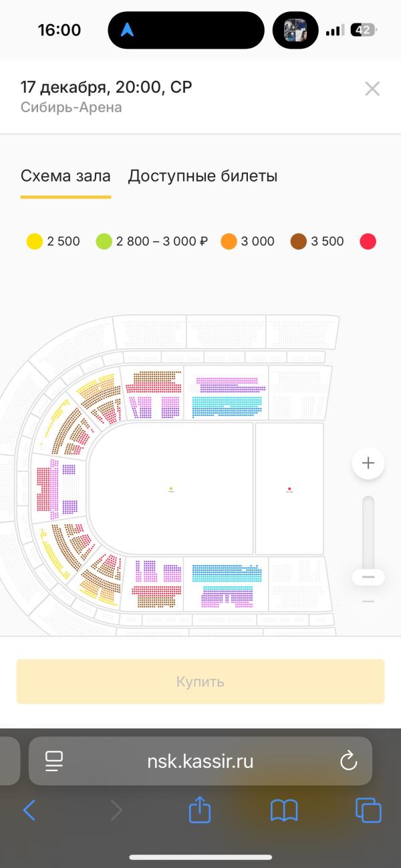The image size is (401, 868).
Task: Open Safari page format menu
Action: pos(54,761)
